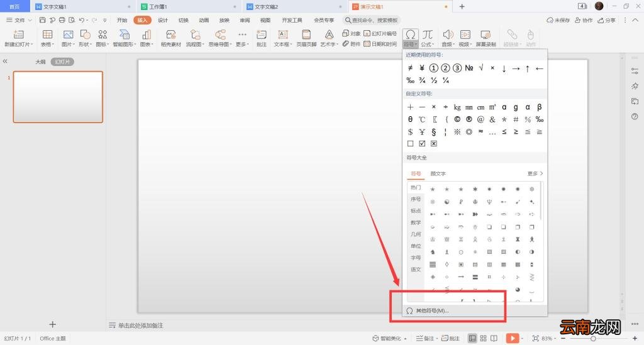The height and width of the screenshot is (345, 644).
Task: Insert 幻灯片编号 slide number
Action: coord(380,33)
